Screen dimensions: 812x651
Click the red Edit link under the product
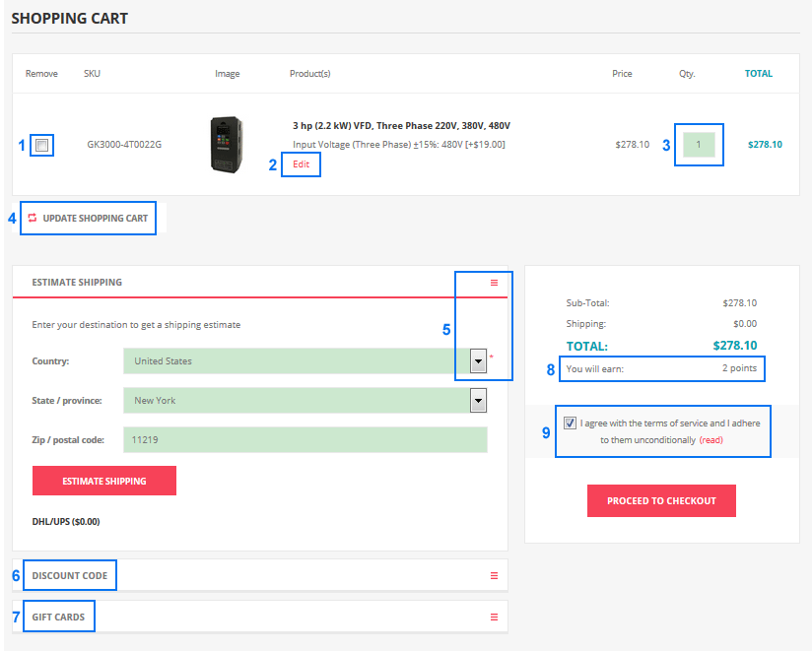(301, 164)
